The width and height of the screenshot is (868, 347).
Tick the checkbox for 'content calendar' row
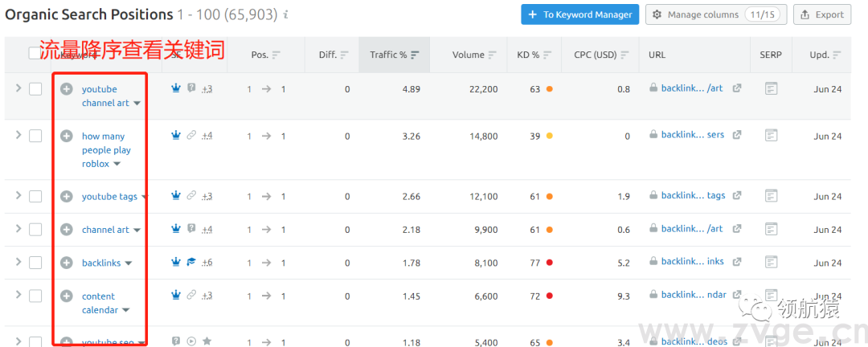[x=35, y=296]
